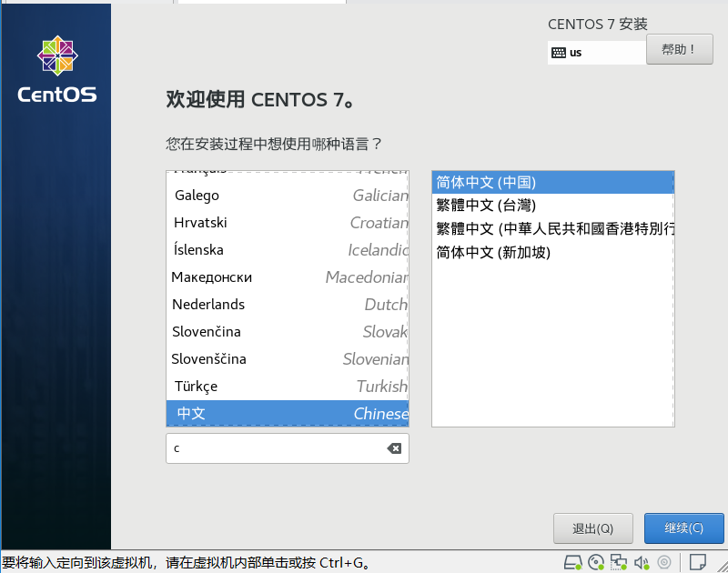Click the 继续(C) continue button
Image resolution: width=728 pixels, height=573 pixels.
683,528
